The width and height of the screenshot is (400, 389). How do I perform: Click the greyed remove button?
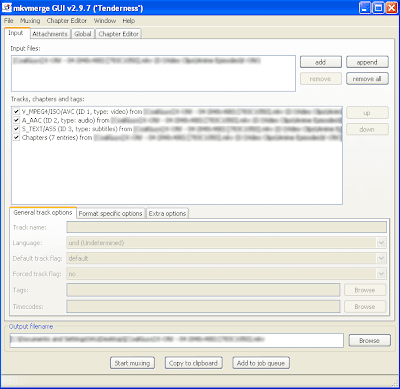(321, 79)
